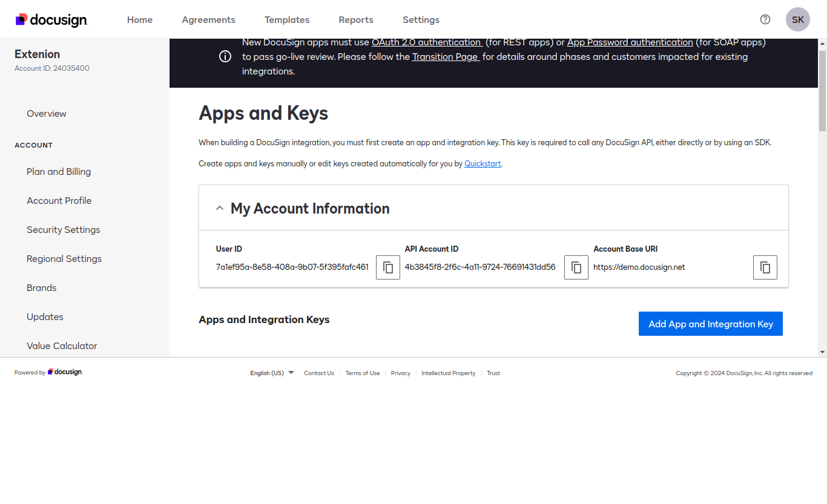Click the Account ID: 24035400 text
The height and width of the screenshot is (504, 827).
tap(52, 68)
